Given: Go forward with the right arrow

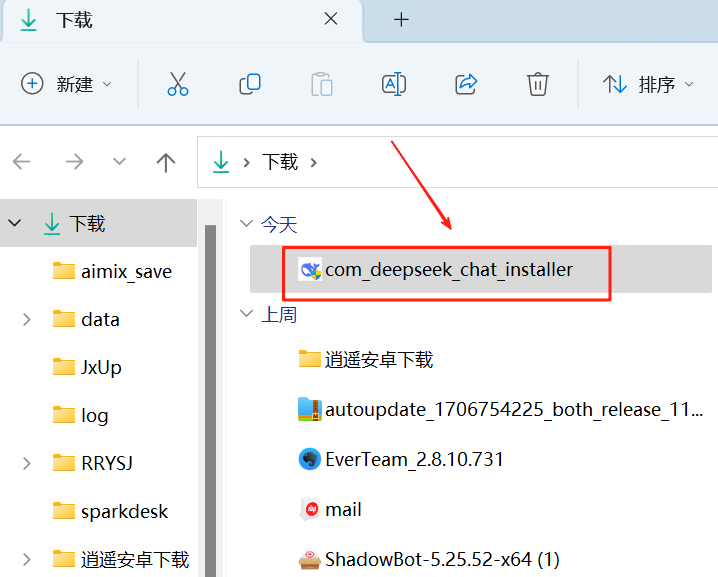Looking at the screenshot, I should [x=74, y=162].
